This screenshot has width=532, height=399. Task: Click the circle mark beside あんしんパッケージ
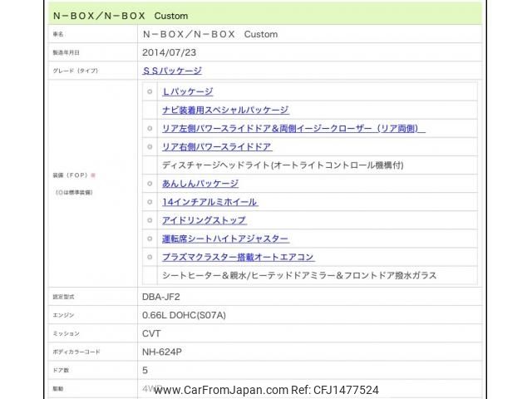pos(150,184)
